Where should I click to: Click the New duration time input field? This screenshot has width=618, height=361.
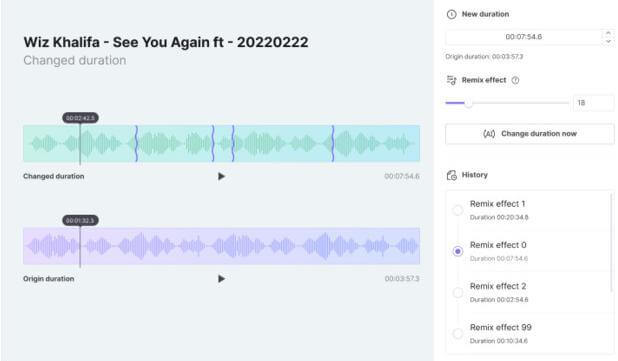524,37
